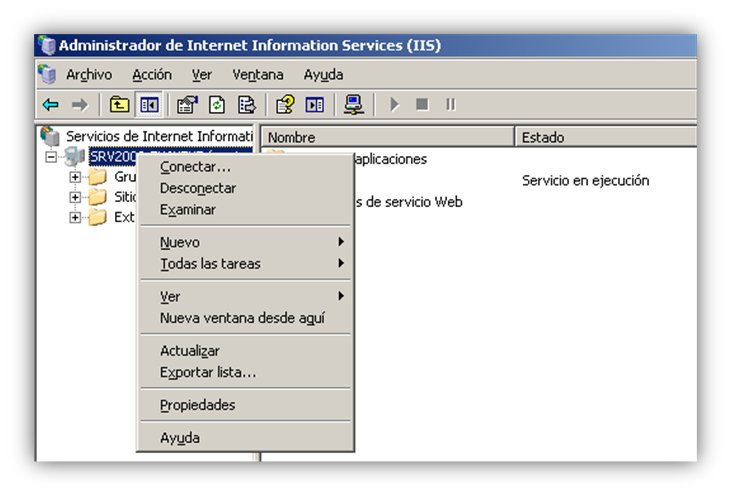Viewport: 731px width, 500px height.
Task: Select the row ending 'de servicio Web'
Action: (408, 202)
